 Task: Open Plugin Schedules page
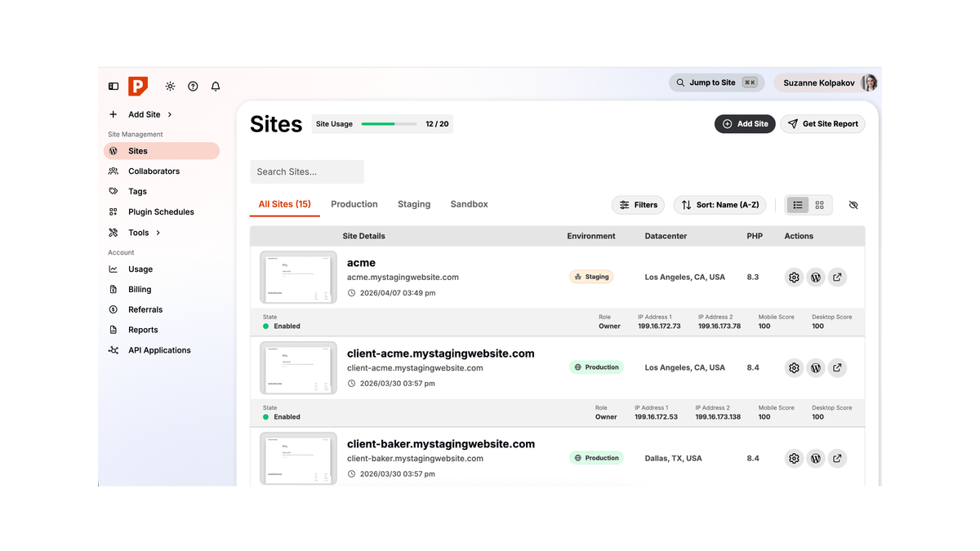click(x=162, y=212)
